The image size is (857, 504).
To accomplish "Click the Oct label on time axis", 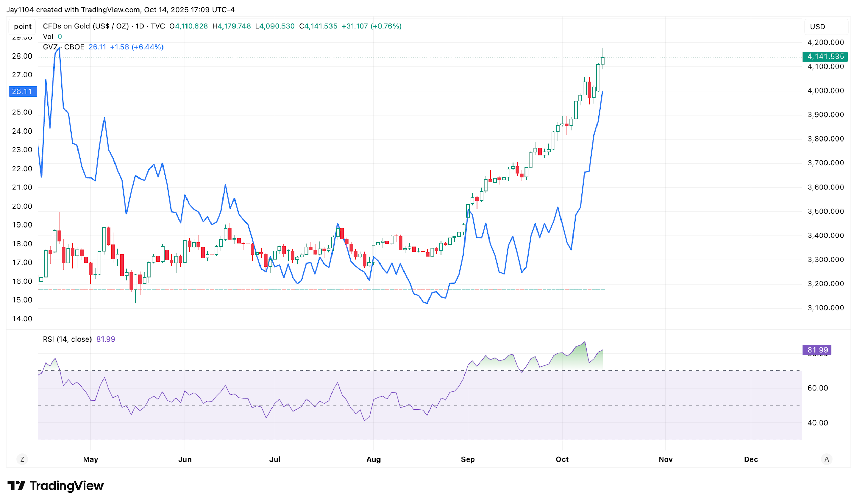I will [x=562, y=459].
